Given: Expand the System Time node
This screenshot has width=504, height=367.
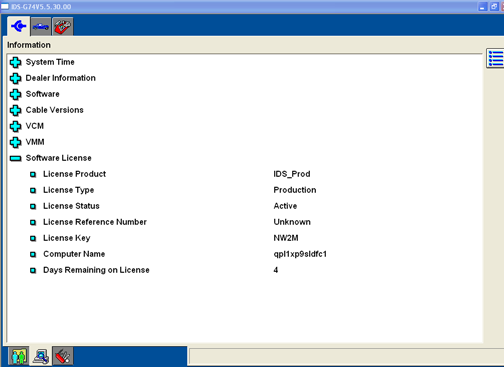Looking at the screenshot, I should 15,62.
